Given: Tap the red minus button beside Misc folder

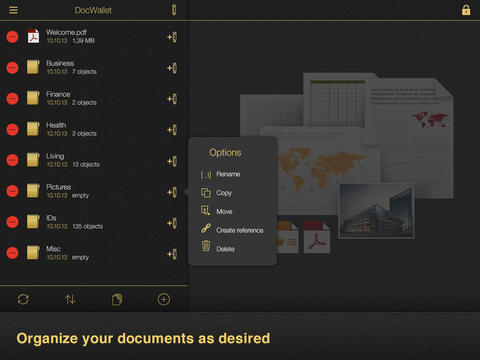Looking at the screenshot, I should click(13, 253).
